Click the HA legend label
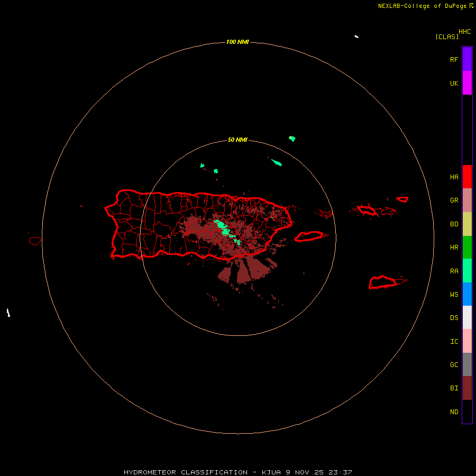 click(454, 177)
